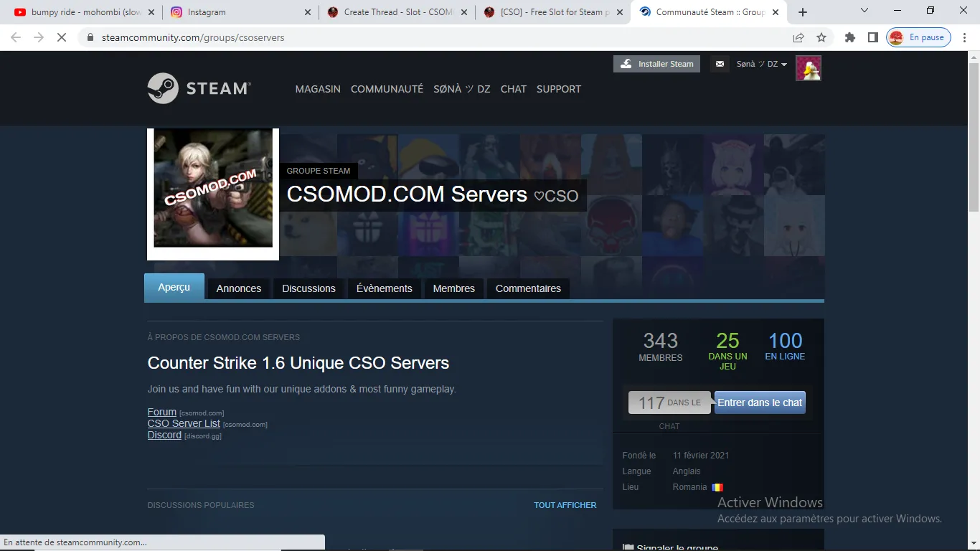The image size is (980, 551).
Task: Click the user avatar in the header
Action: click(x=809, y=68)
